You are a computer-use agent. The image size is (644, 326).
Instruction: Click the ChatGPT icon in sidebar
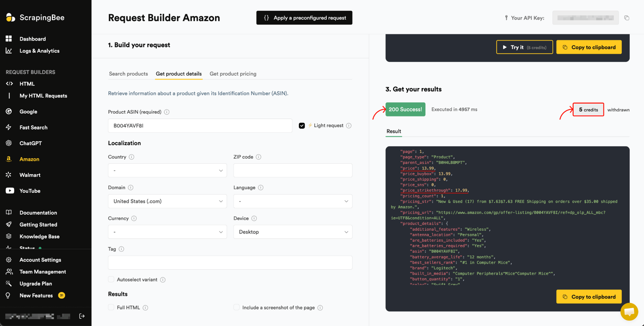coord(9,143)
